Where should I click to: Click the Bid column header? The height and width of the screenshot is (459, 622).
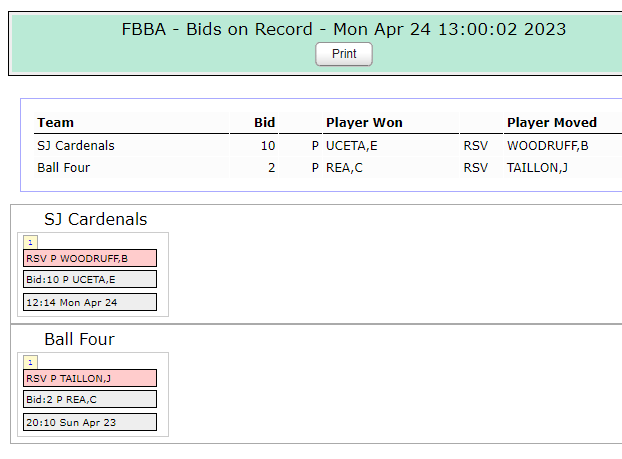(265, 123)
